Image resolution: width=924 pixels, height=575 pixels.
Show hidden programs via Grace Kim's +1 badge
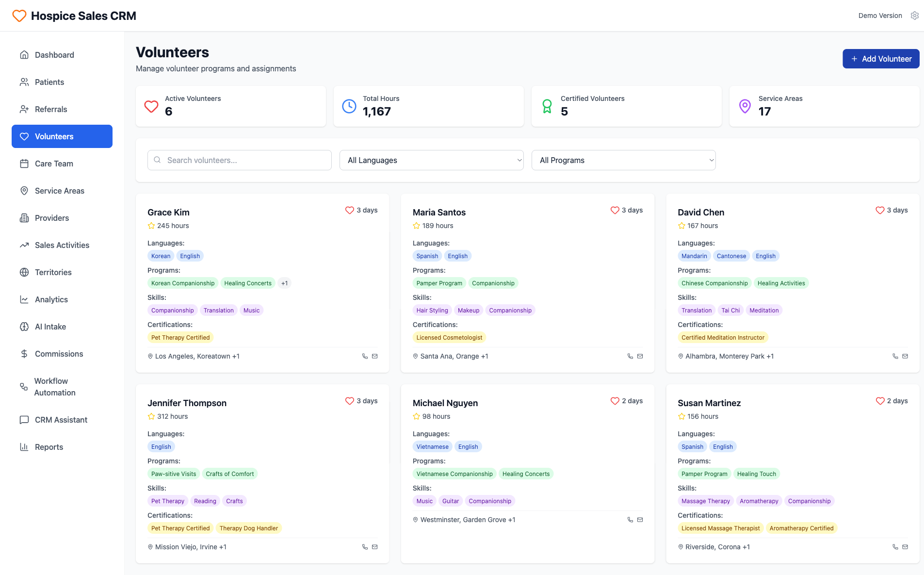pos(284,283)
